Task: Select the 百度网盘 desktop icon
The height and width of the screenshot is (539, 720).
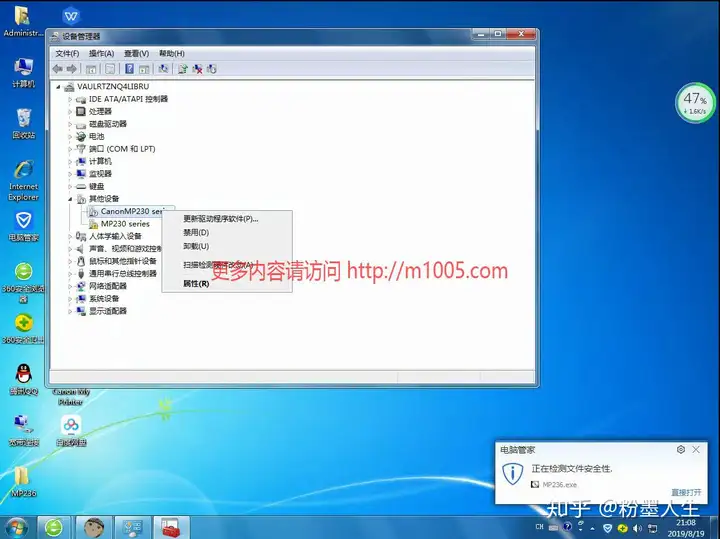Action: tap(71, 431)
